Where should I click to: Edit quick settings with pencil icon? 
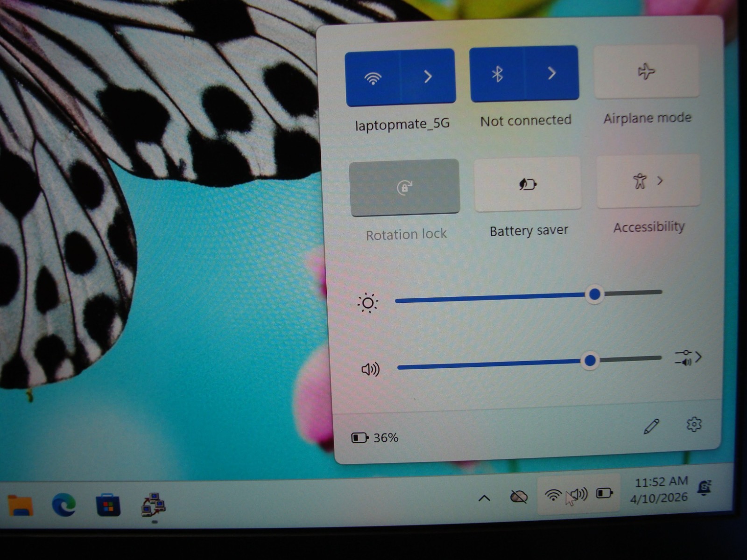point(651,426)
